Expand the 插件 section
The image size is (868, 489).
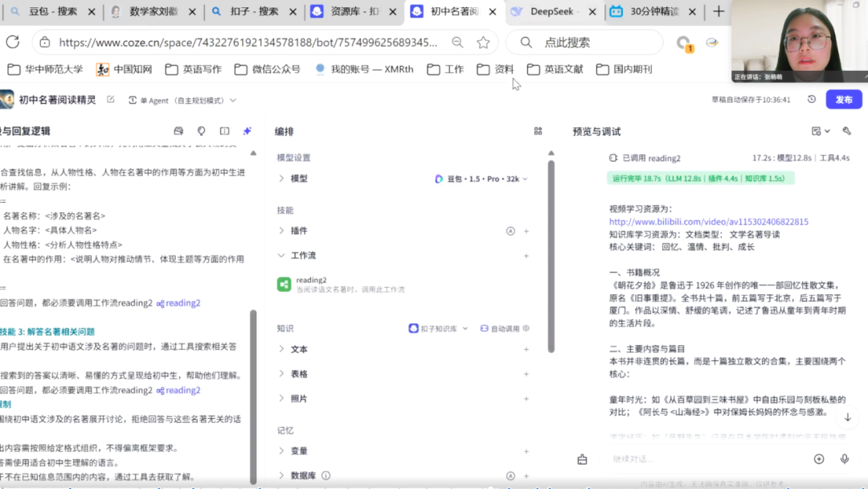click(x=298, y=231)
